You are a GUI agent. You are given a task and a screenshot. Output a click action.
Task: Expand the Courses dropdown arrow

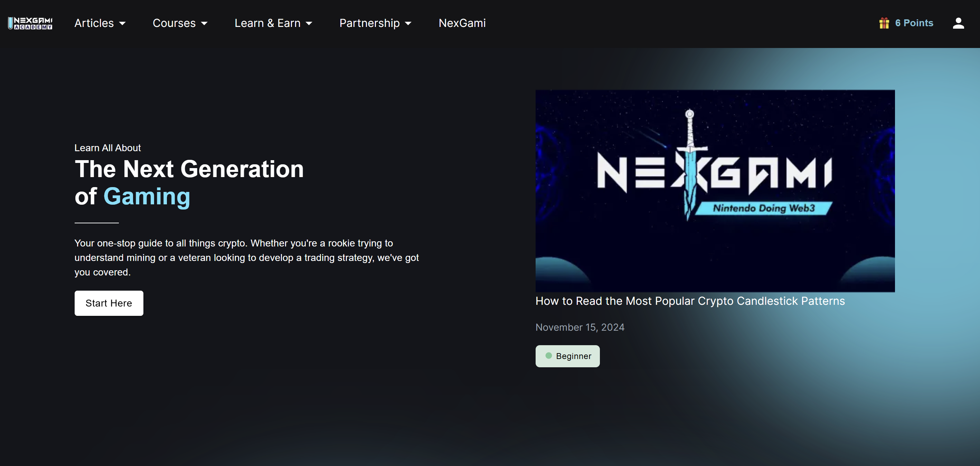[x=204, y=23]
